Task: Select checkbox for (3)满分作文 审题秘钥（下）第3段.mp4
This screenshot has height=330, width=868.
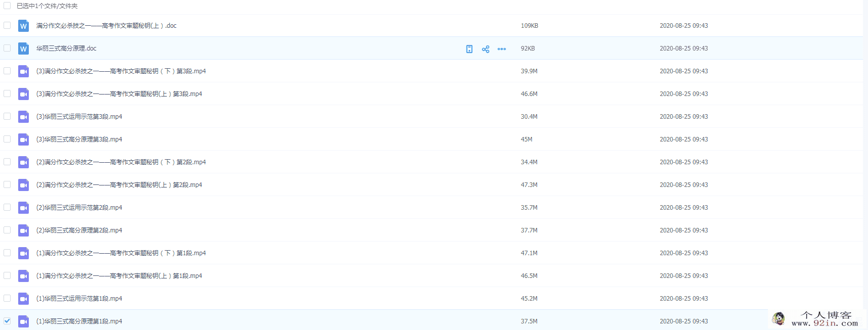Action: [x=7, y=71]
